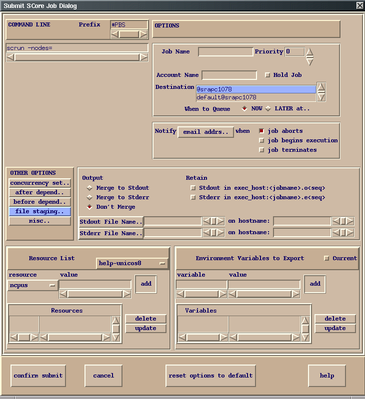Click up arrow of Resources list scrollbar

[115, 320]
